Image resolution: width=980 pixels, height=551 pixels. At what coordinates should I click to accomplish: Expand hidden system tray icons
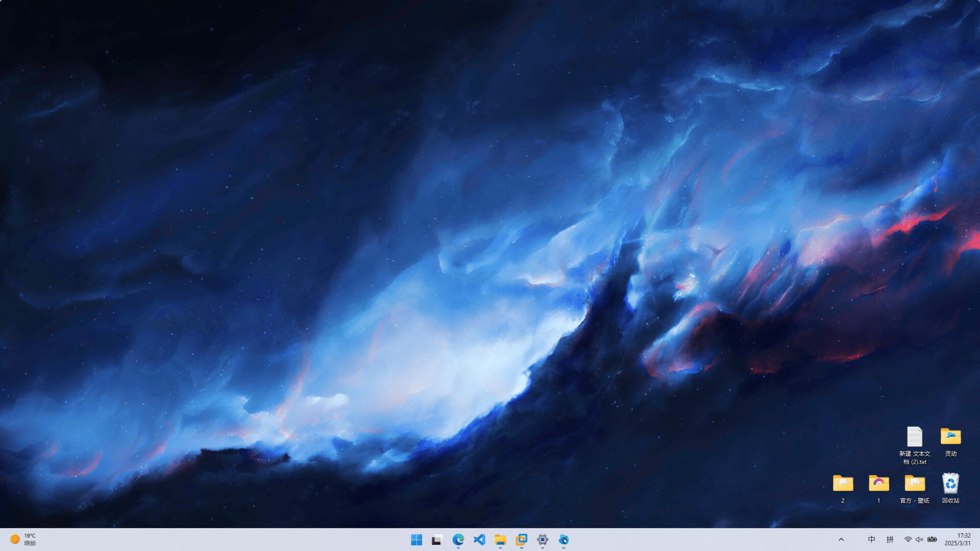(x=841, y=540)
